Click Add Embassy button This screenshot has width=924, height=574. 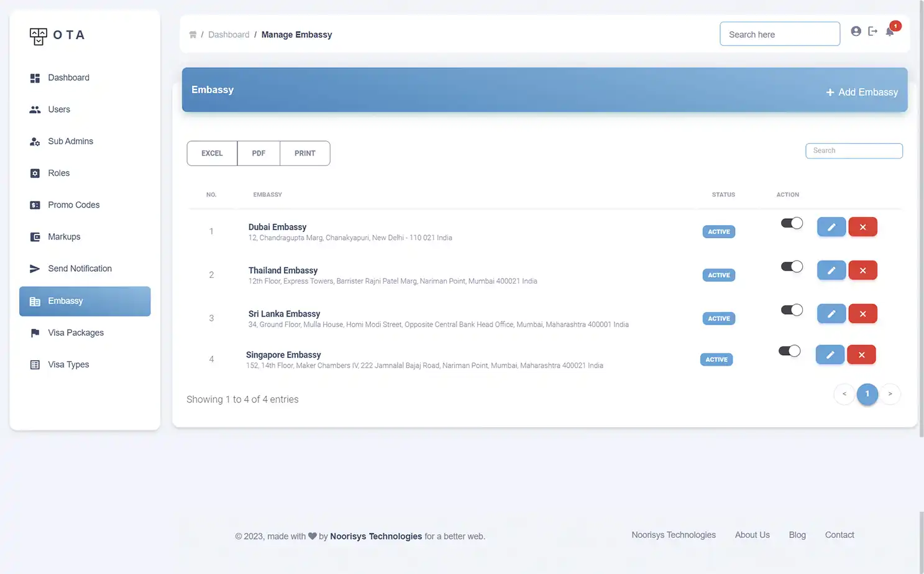tap(861, 92)
